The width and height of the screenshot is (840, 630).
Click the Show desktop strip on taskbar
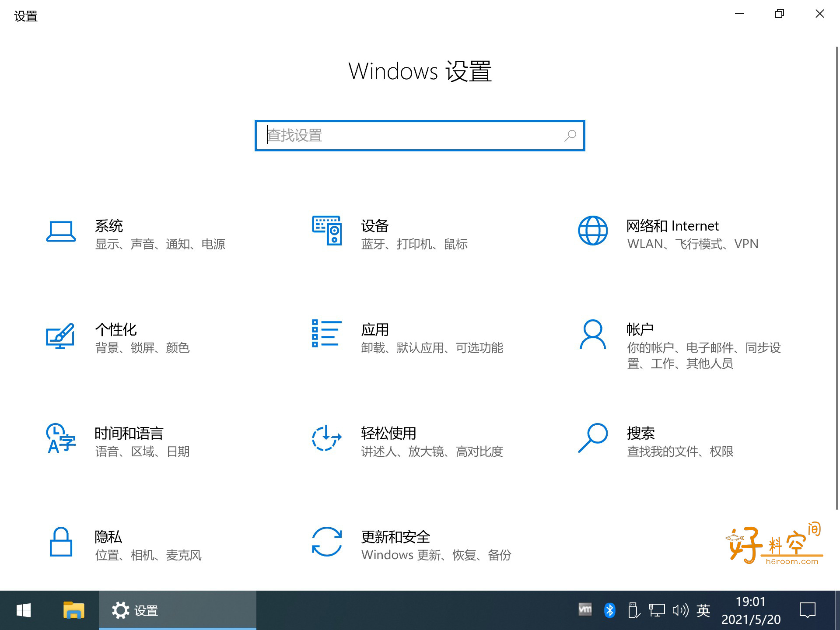click(x=837, y=610)
